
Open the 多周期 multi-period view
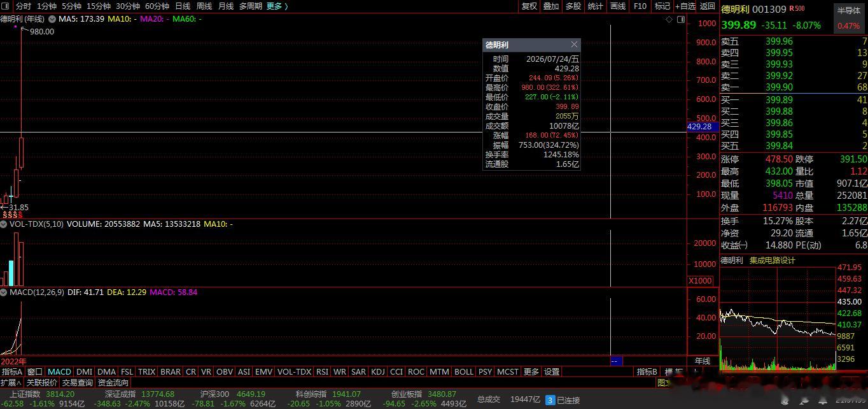click(x=251, y=6)
